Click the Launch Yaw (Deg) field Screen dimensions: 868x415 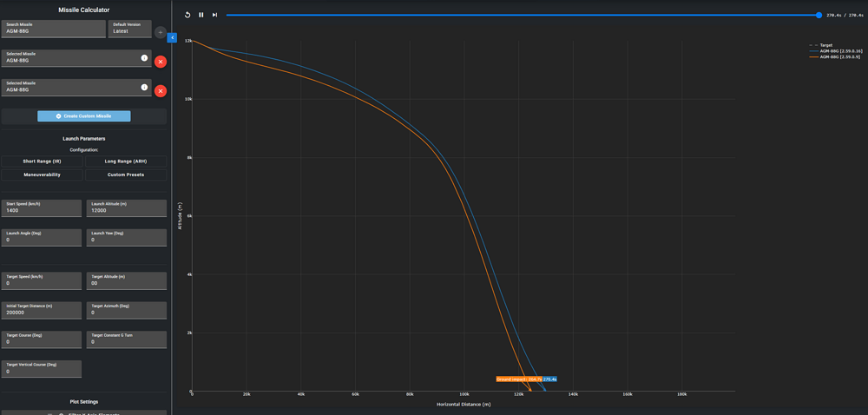click(x=126, y=237)
